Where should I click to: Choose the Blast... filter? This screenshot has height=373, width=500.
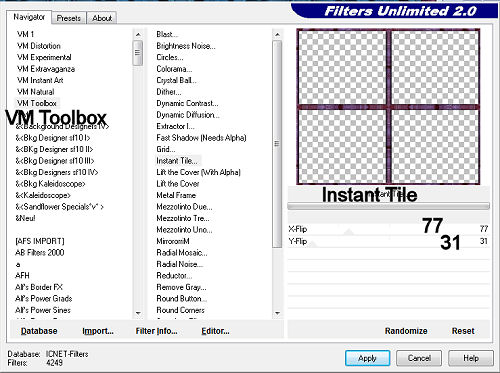tap(167, 34)
